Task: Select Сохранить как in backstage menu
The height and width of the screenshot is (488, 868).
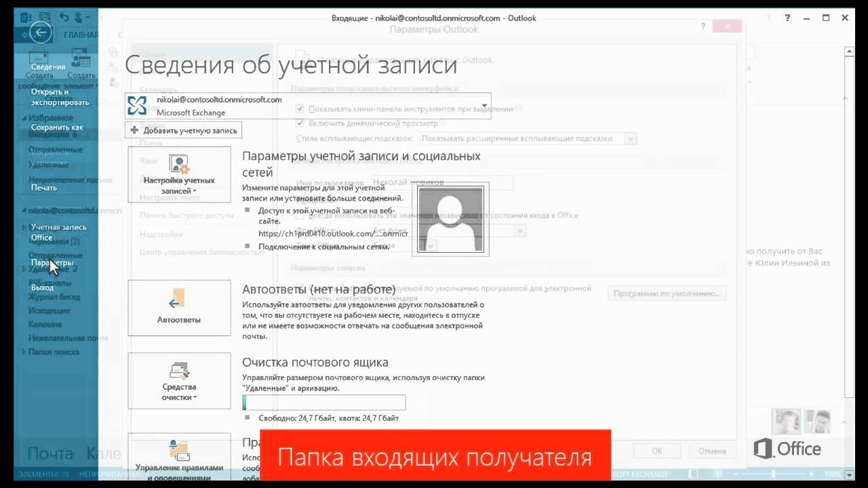Action: coord(57,127)
